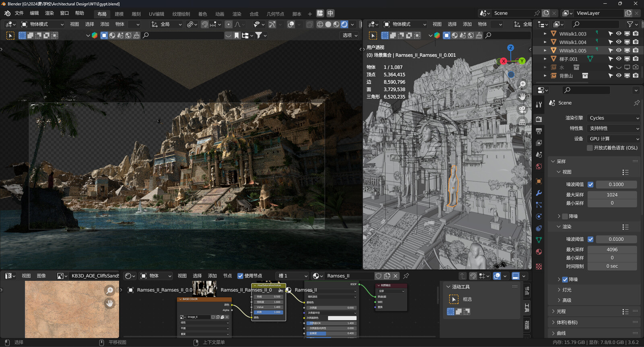Select rendered viewport shading in left viewport header
The height and width of the screenshot is (347, 644).
pos(345,24)
